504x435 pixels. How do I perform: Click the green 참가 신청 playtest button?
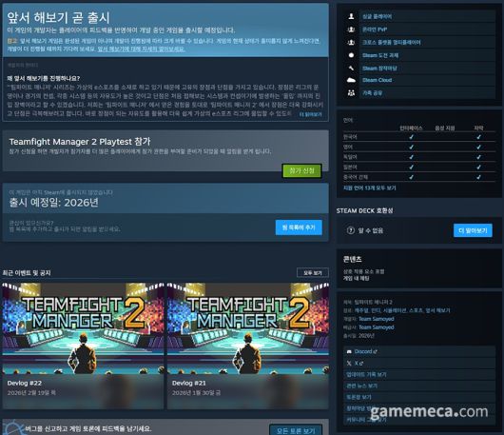coord(301,170)
